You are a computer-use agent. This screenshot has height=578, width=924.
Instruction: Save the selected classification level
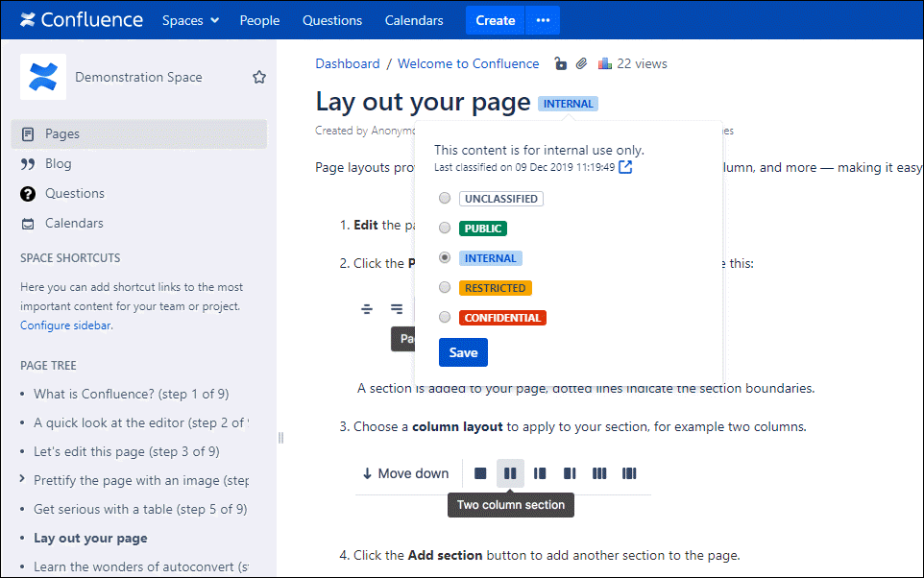[463, 352]
